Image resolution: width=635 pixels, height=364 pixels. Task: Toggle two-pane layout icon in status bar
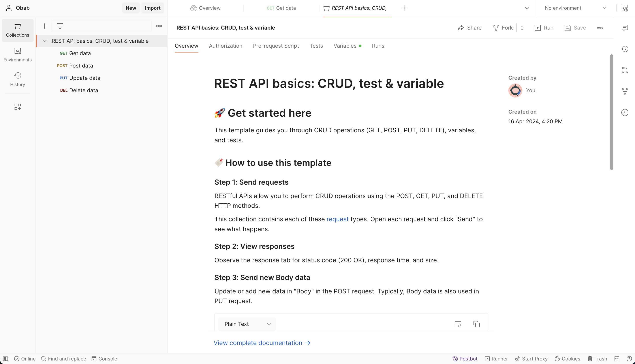click(617, 359)
